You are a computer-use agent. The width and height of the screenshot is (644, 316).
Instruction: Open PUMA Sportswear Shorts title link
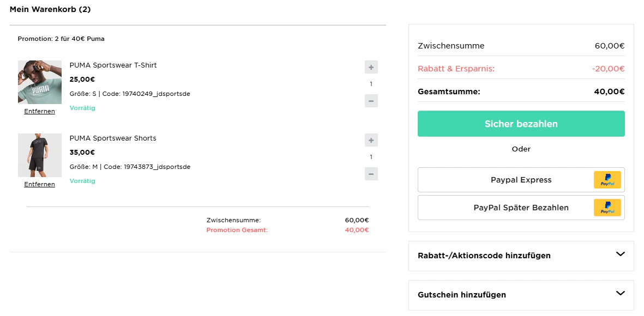tap(113, 138)
